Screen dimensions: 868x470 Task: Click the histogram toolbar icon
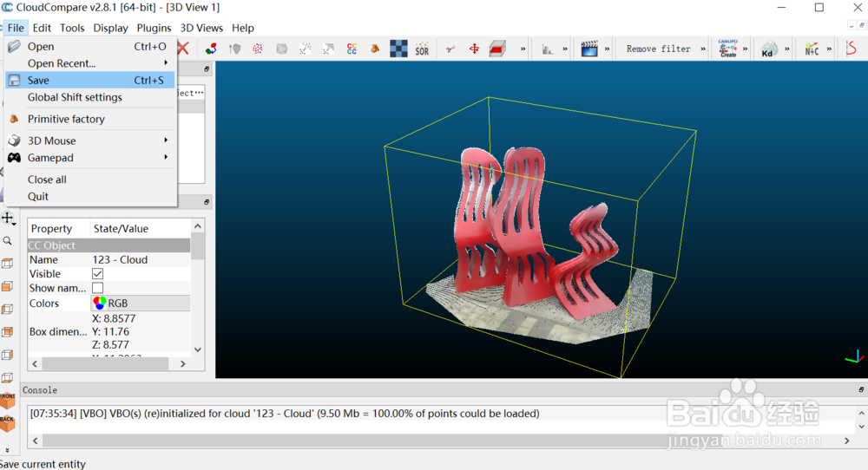(x=547, y=49)
